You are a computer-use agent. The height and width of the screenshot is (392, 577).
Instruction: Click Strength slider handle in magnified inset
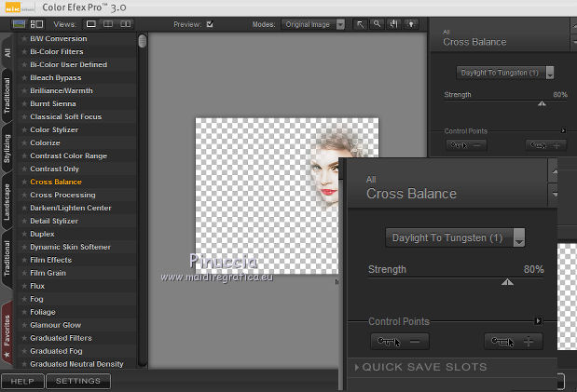(507, 282)
